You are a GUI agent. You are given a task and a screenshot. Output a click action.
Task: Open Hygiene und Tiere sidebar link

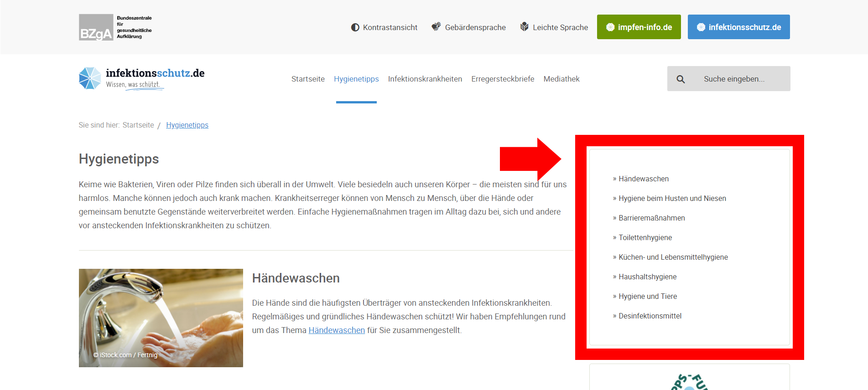tap(647, 296)
